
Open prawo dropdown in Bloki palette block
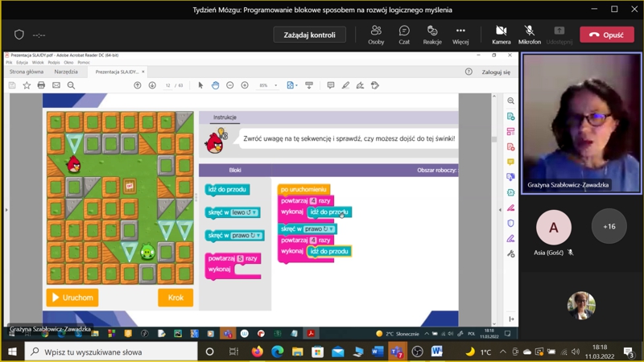[x=247, y=235]
